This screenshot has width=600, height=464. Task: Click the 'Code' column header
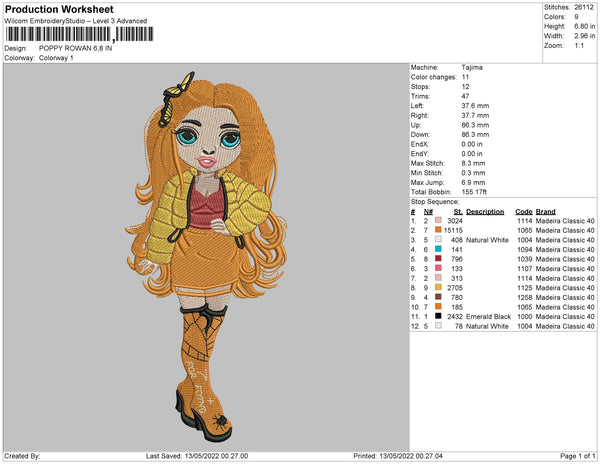(523, 212)
